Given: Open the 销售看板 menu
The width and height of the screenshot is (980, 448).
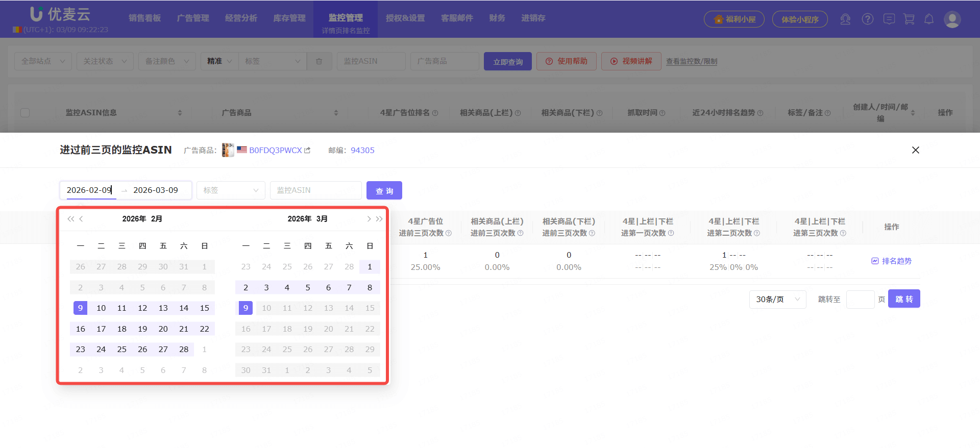Looking at the screenshot, I should [x=144, y=18].
